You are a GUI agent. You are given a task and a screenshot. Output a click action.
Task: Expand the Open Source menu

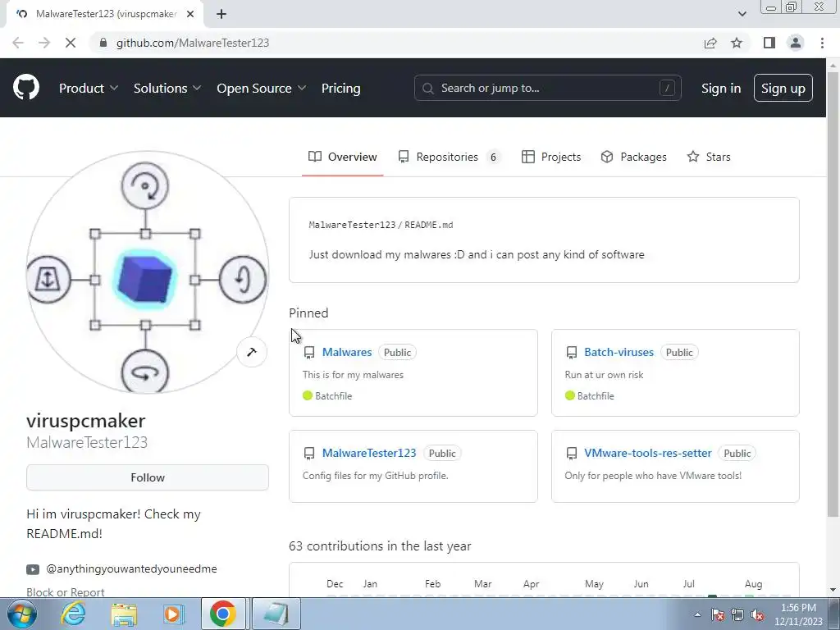[262, 88]
